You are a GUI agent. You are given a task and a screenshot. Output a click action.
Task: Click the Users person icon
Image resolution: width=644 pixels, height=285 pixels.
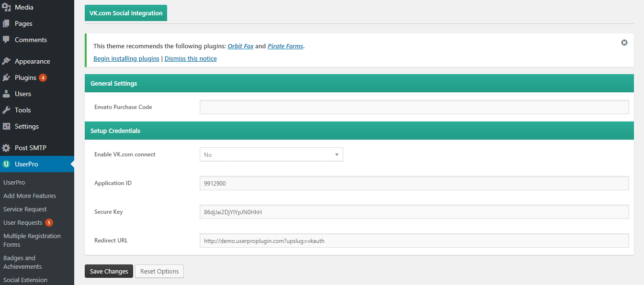pyautogui.click(x=6, y=94)
